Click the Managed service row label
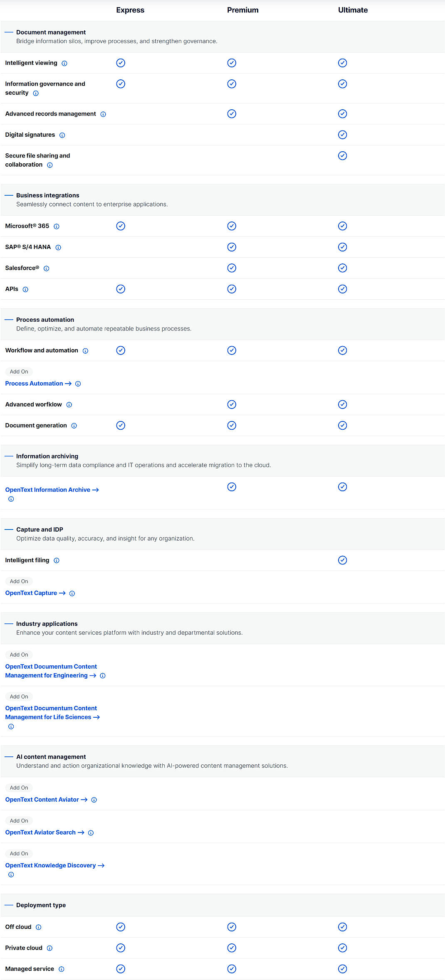 coord(30,969)
